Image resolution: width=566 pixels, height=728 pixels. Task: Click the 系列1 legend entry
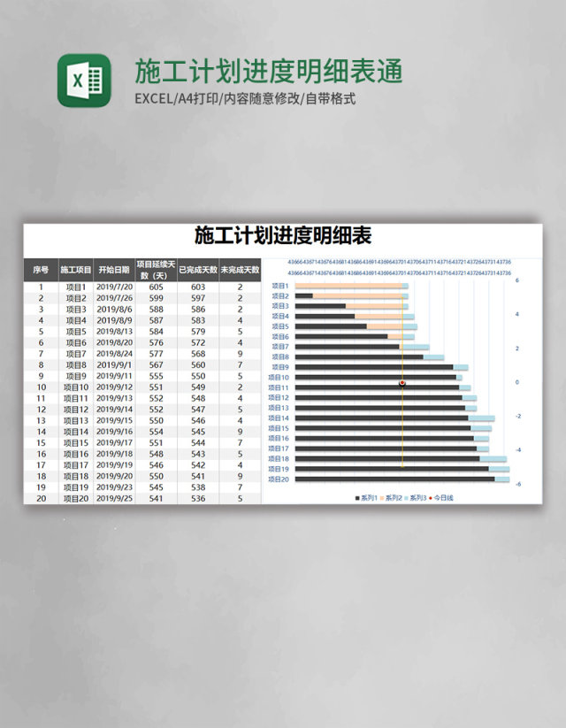[366, 498]
